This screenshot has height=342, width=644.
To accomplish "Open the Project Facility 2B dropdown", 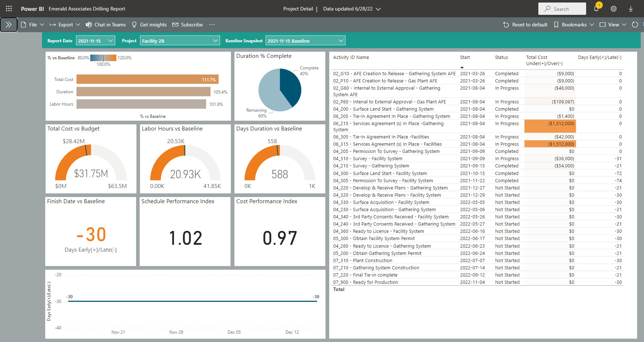I will pyautogui.click(x=180, y=41).
